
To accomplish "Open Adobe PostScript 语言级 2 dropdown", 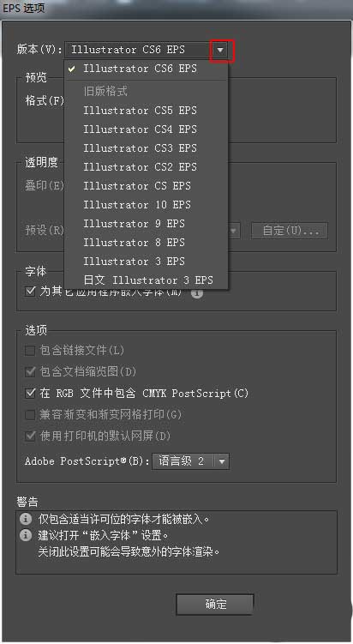I will (x=191, y=461).
